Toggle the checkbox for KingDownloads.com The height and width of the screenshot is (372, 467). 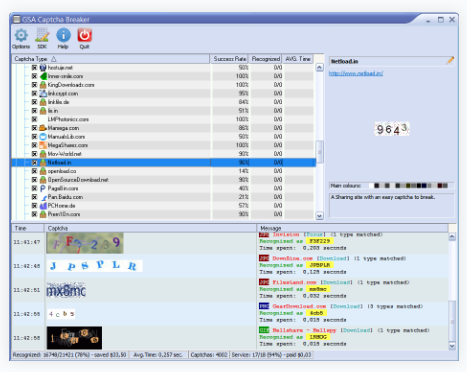pos(34,85)
